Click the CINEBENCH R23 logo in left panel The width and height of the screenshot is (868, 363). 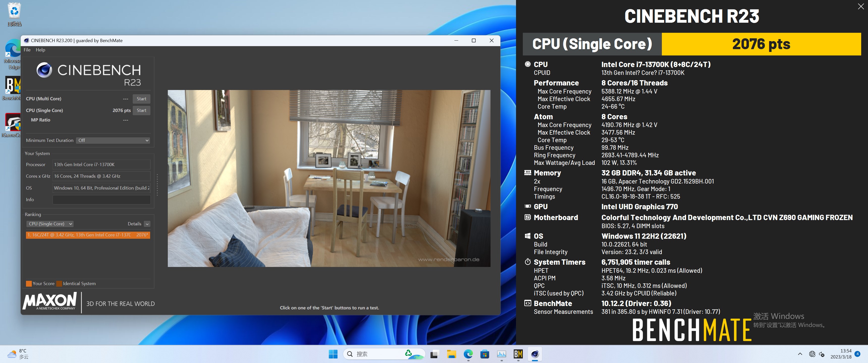(89, 74)
